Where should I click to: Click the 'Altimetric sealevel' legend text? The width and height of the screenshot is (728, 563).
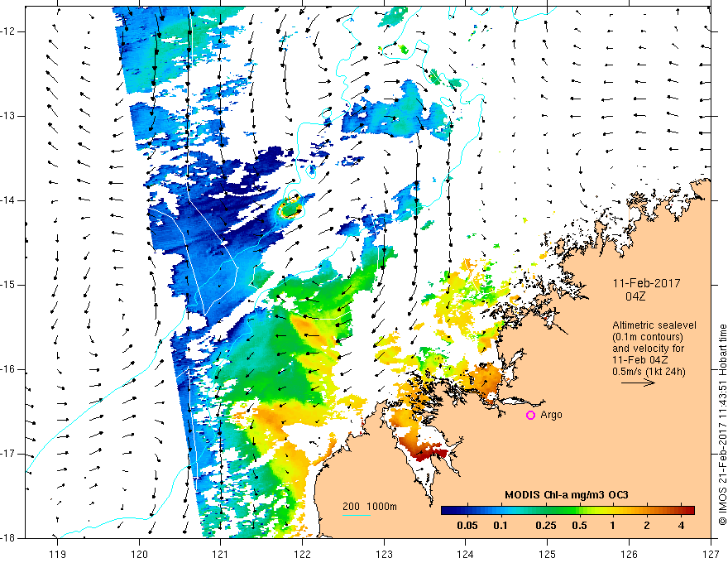tap(654, 325)
